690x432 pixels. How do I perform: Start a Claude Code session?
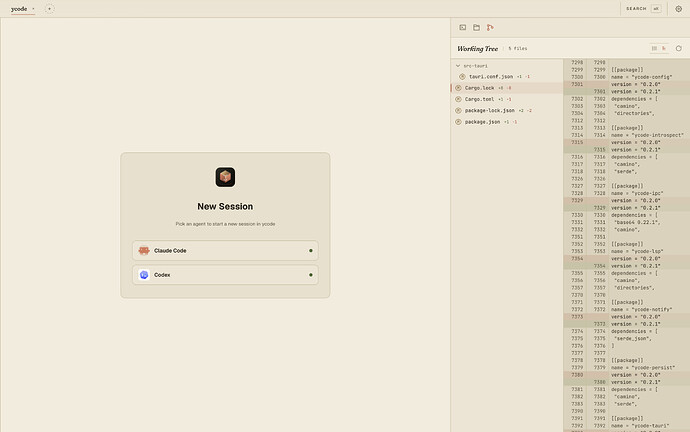[x=225, y=250]
